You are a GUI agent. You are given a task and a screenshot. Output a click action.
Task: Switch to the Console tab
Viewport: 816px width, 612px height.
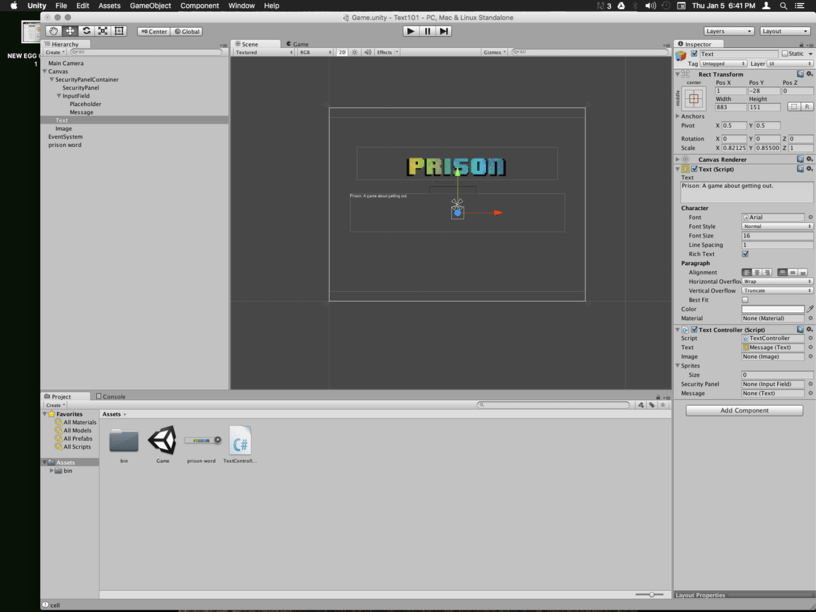point(110,397)
